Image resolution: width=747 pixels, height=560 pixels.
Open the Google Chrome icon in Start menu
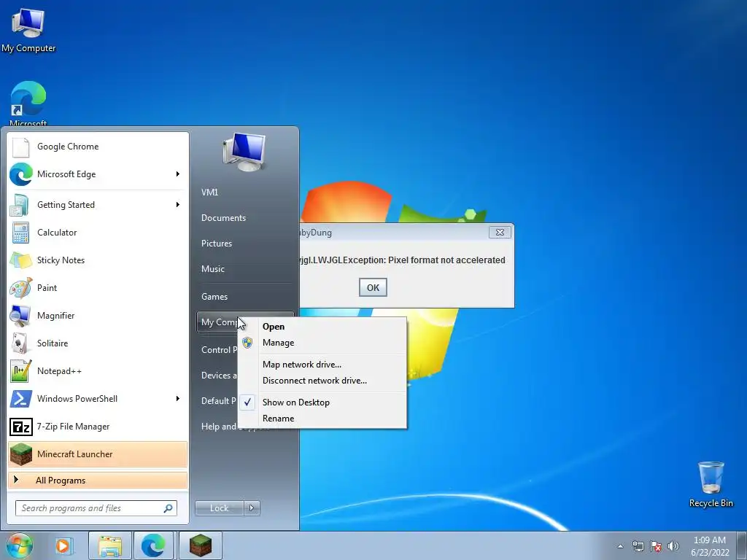point(21,147)
